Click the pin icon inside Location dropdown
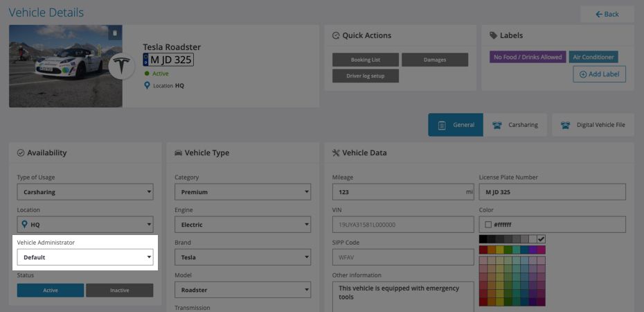Viewport: 644px width, 312px height. pos(25,225)
